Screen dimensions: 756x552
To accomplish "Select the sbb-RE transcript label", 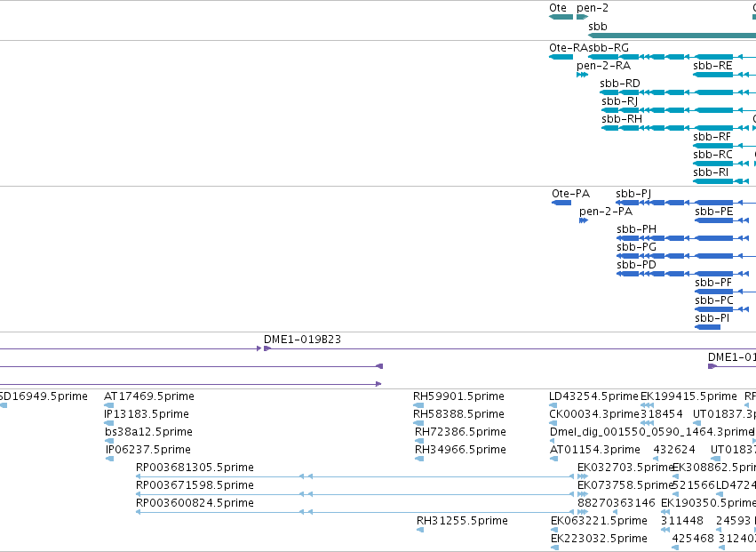I will [x=712, y=66].
